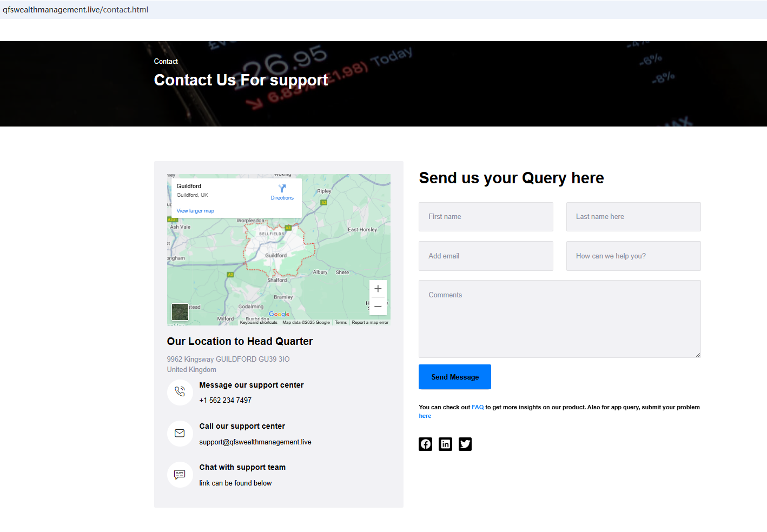Focus the Last name here field
The width and height of the screenshot is (767, 532).
tap(633, 217)
